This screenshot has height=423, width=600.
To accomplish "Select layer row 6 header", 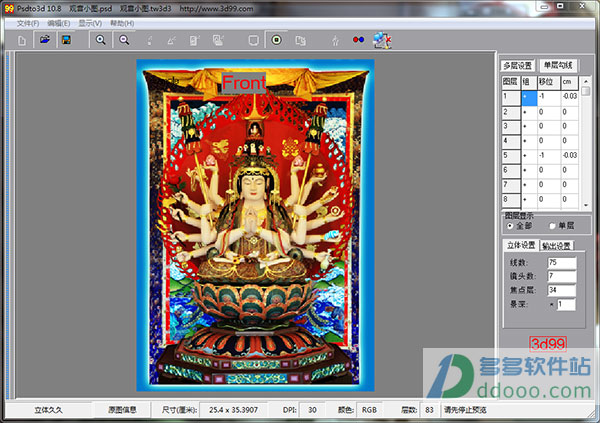I will [511, 170].
